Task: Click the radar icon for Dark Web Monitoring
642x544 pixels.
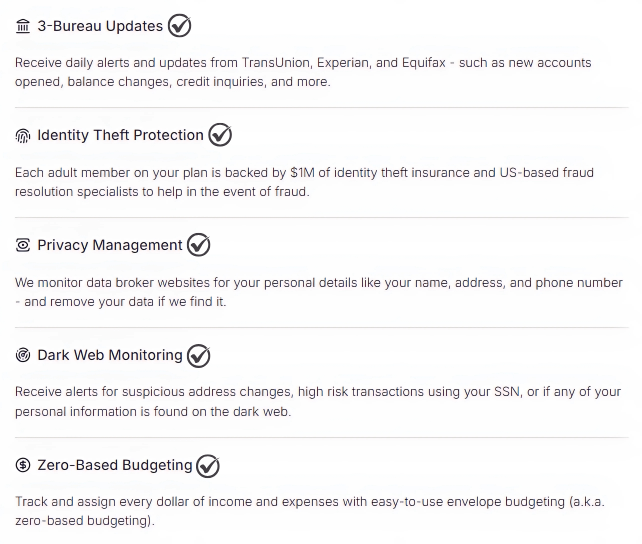Action: click(x=23, y=356)
